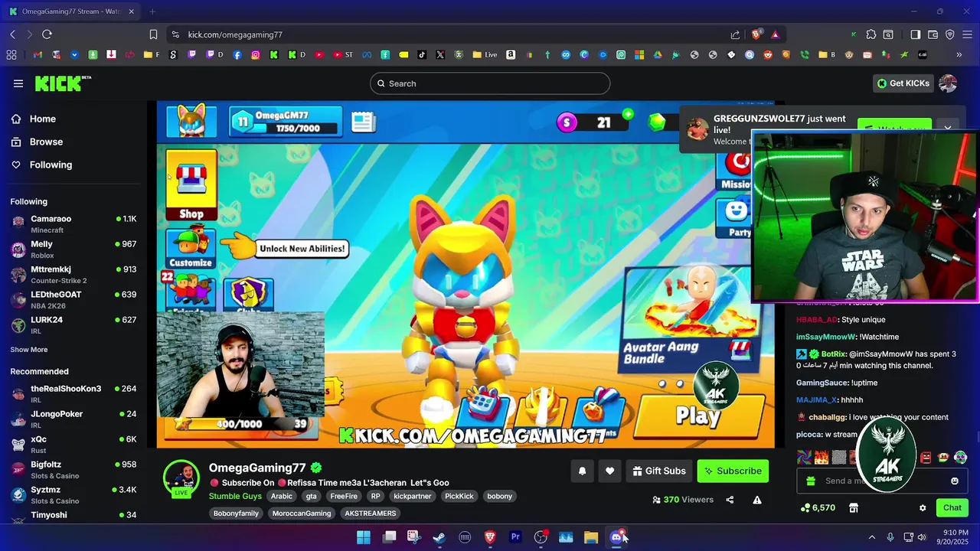Viewport: 980px width, 551px height.
Task: Select the gta tag
Action: tap(311, 496)
